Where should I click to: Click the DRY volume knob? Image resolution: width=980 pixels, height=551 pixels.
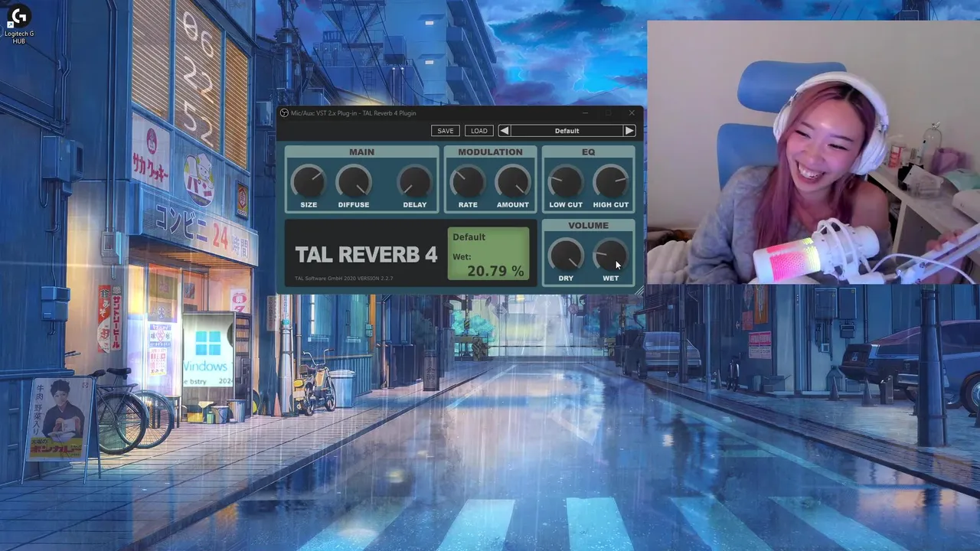tap(566, 255)
